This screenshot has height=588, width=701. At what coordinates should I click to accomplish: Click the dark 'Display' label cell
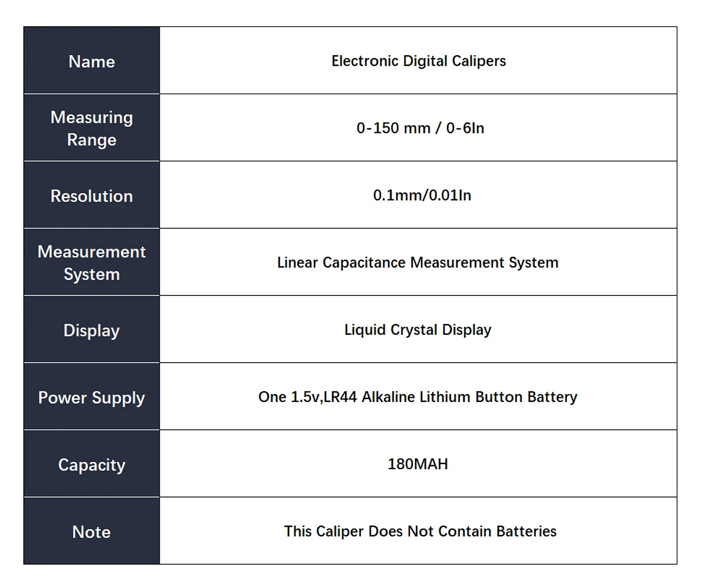tap(92, 330)
